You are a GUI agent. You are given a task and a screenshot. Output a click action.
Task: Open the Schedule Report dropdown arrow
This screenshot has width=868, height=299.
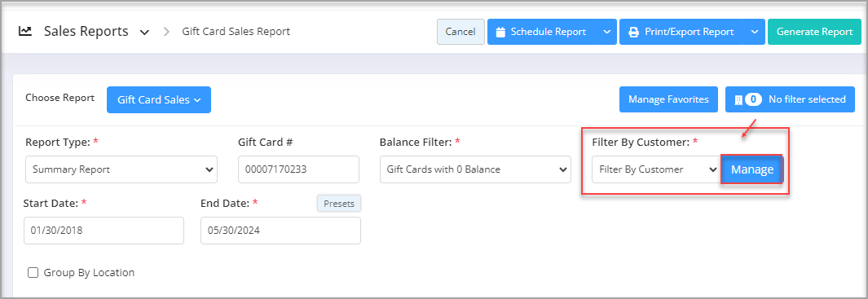[606, 32]
